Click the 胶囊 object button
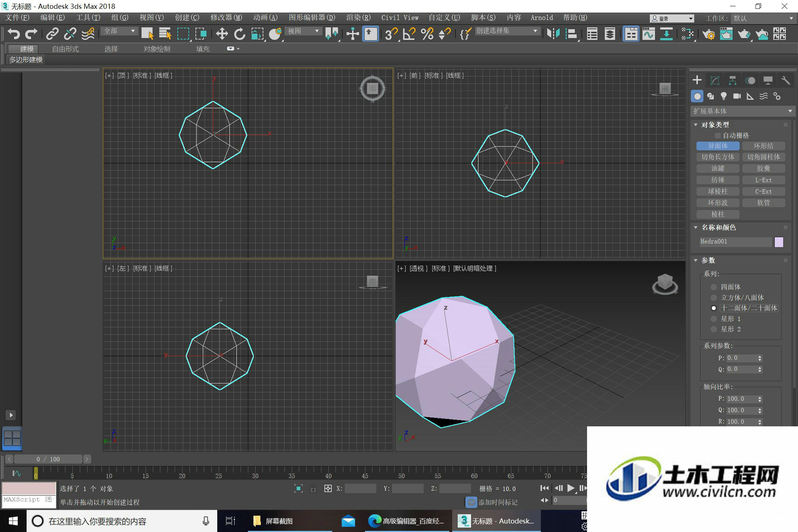This screenshot has width=798, height=532. 764,168
